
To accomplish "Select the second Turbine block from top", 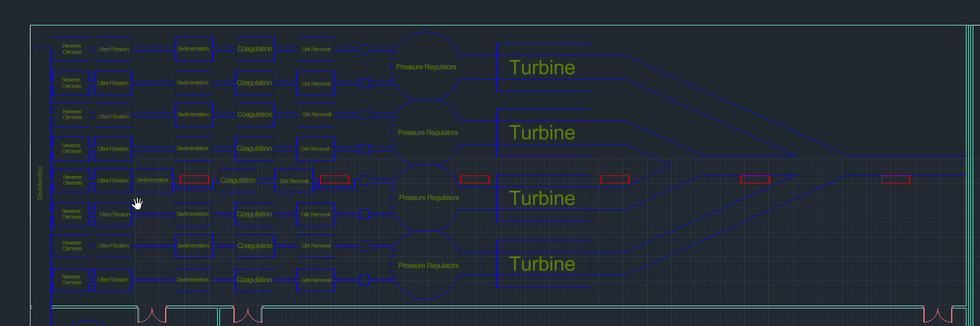I will [x=543, y=132].
